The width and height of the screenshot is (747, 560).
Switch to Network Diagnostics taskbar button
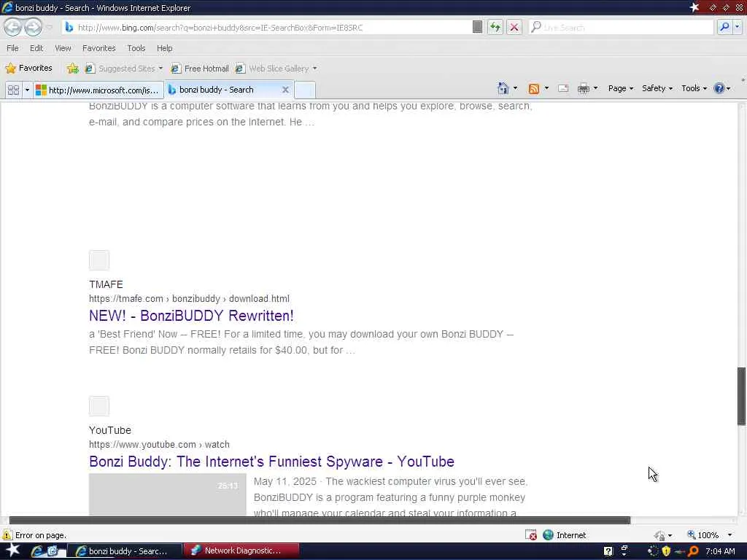pyautogui.click(x=241, y=551)
